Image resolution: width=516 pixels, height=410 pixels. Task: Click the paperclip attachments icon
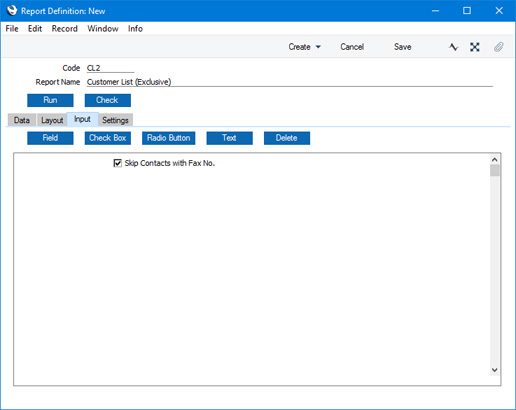[499, 47]
